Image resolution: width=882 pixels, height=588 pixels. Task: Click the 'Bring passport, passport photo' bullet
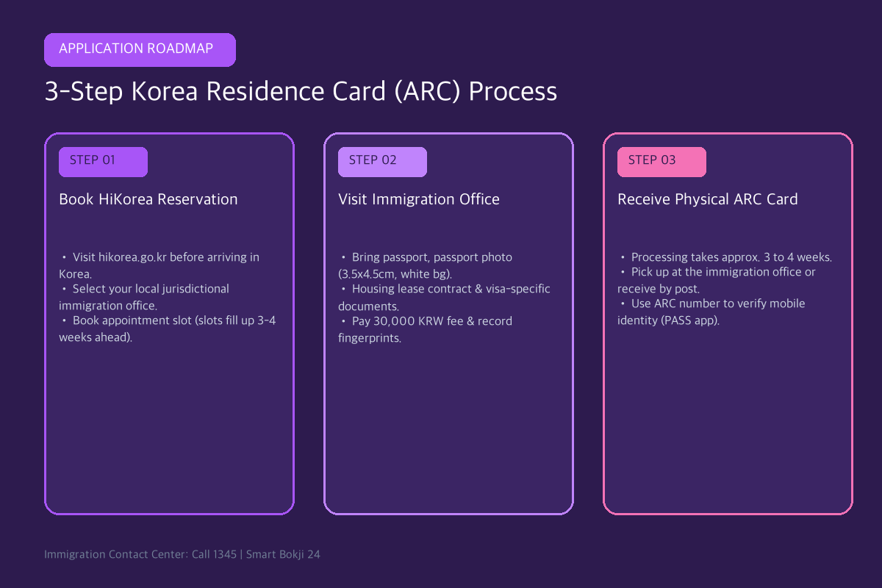(426, 265)
